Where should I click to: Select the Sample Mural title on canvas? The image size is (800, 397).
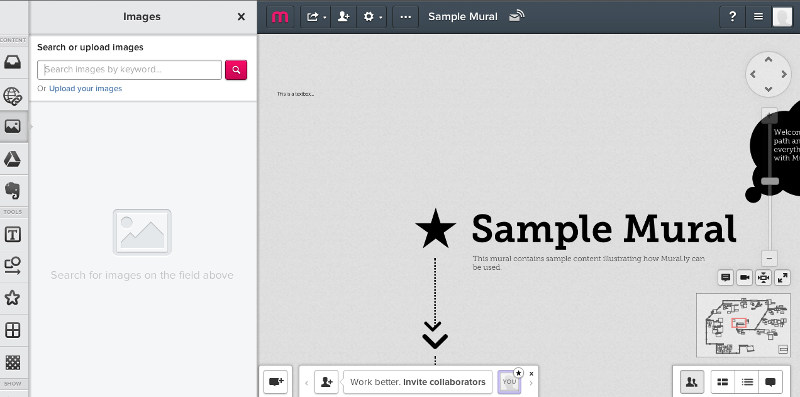604,230
